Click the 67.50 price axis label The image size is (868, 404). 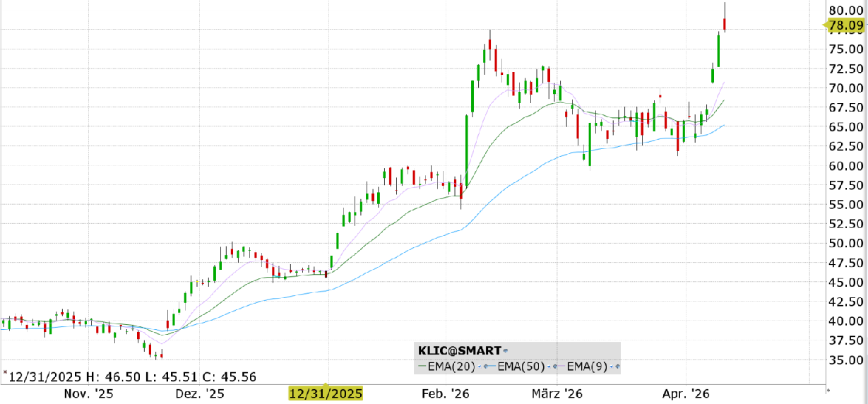[846, 107]
